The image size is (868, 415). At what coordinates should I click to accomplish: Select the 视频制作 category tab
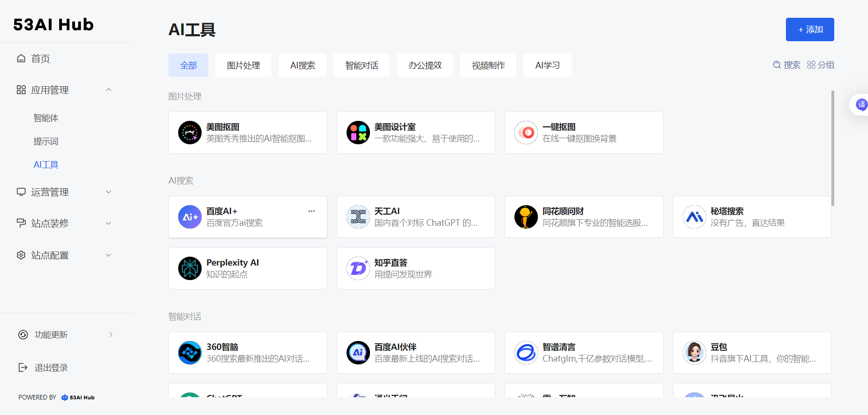pyautogui.click(x=488, y=65)
